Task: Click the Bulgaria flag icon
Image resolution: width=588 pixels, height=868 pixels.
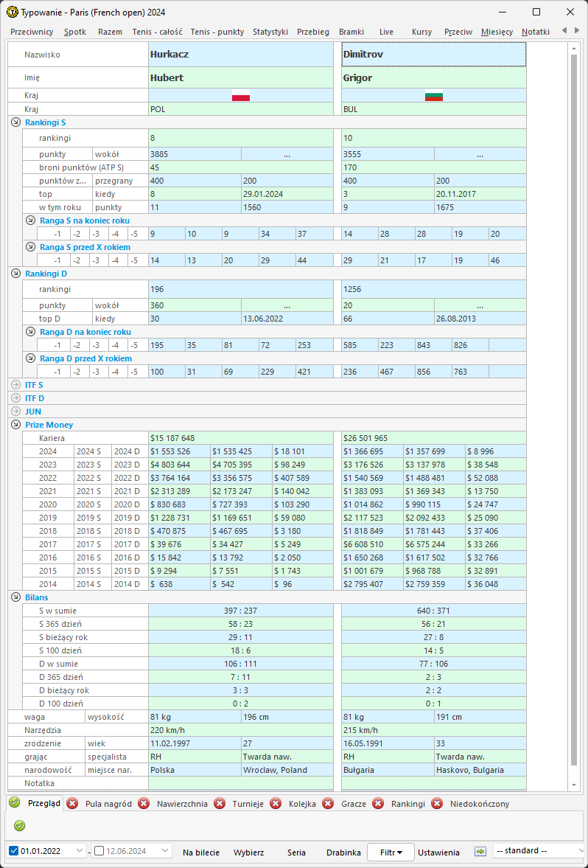Action: coord(434,96)
